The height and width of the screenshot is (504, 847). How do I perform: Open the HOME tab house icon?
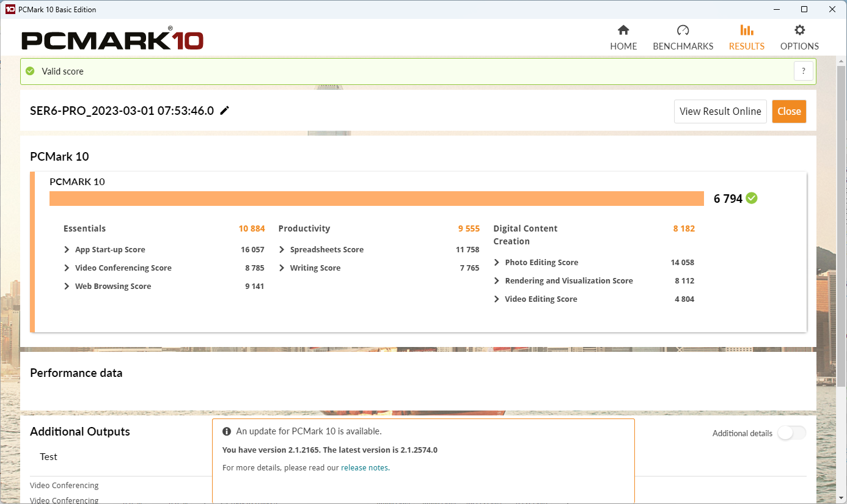click(x=623, y=31)
